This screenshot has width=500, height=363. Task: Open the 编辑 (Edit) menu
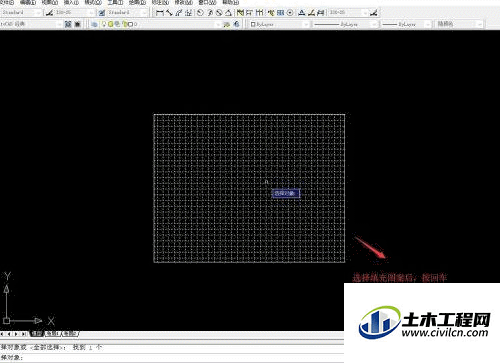tap(28, 2)
